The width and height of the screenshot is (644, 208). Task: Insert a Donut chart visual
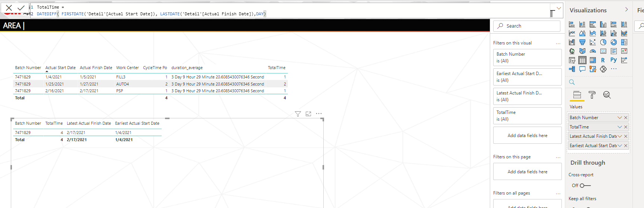pyautogui.click(x=613, y=42)
